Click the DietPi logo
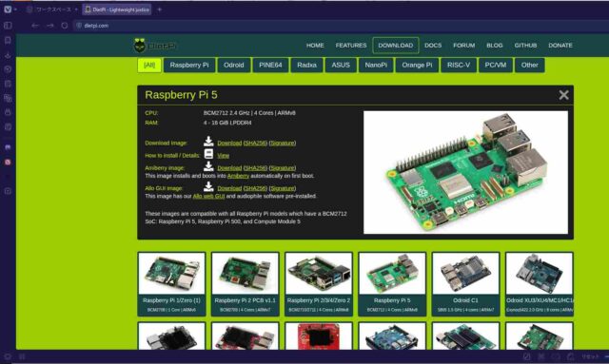 point(154,46)
